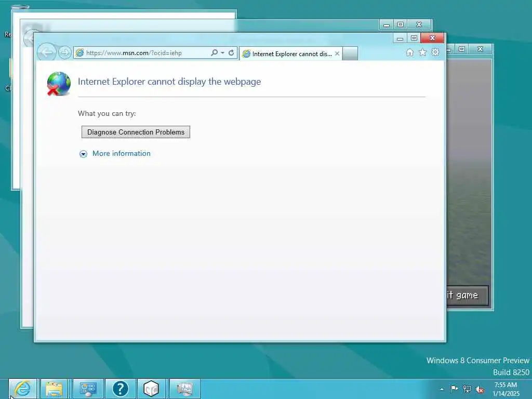Click the Home icon in Internet Explorer
Viewport: 532px width, 399px height.
[410, 52]
